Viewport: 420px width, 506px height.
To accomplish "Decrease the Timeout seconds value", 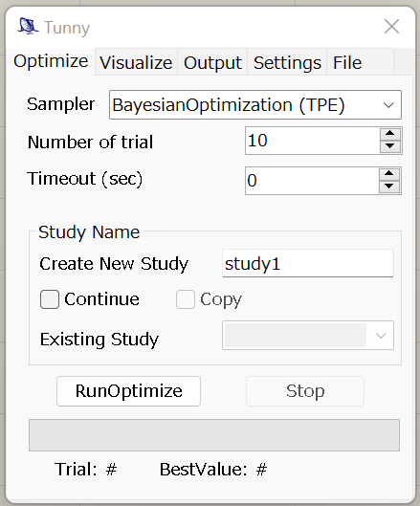I will click(x=389, y=187).
